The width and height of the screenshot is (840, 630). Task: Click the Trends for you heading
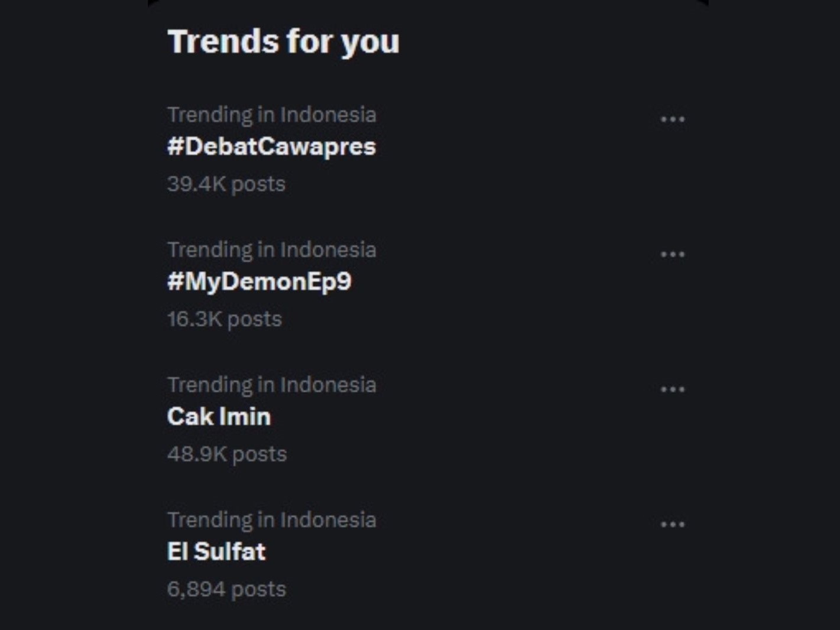(283, 41)
